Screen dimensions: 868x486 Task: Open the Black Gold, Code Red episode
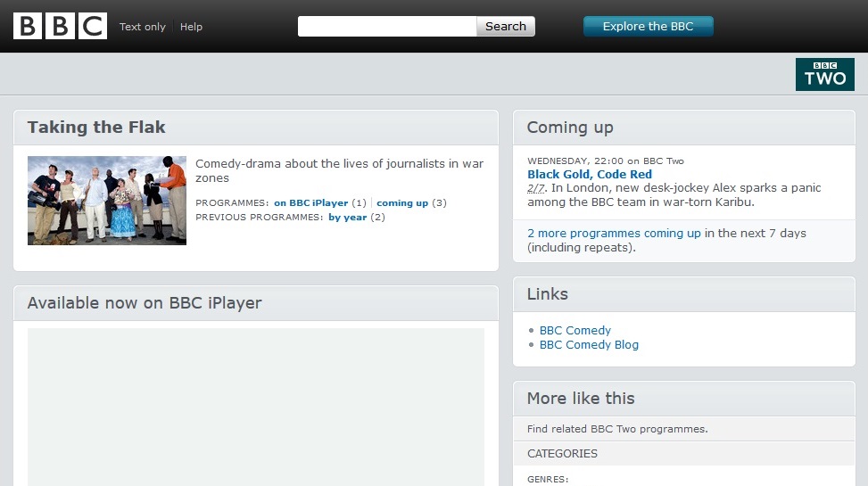coord(590,175)
